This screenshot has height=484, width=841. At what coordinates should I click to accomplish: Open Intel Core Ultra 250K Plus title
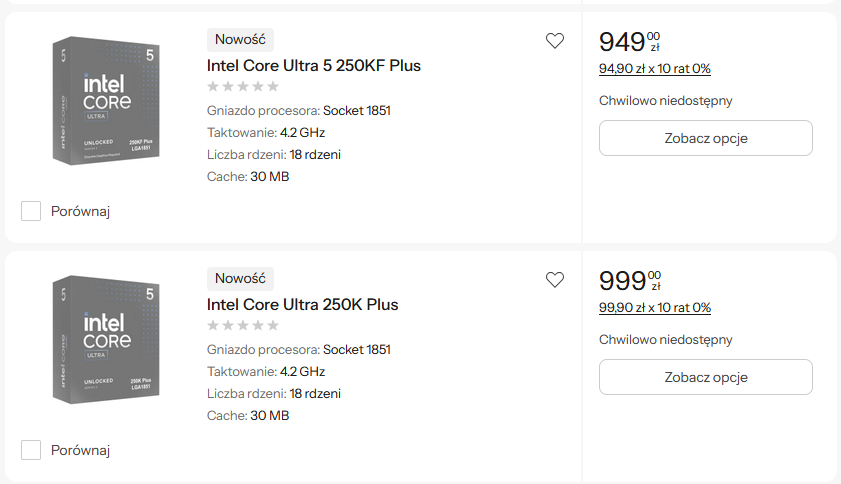(x=302, y=305)
